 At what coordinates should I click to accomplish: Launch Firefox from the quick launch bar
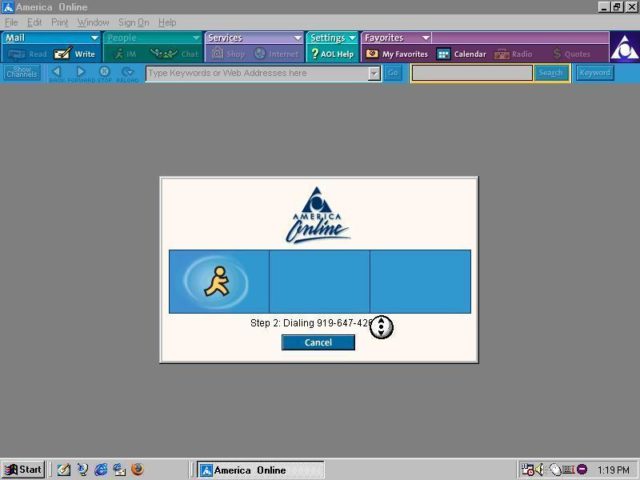click(x=137, y=469)
